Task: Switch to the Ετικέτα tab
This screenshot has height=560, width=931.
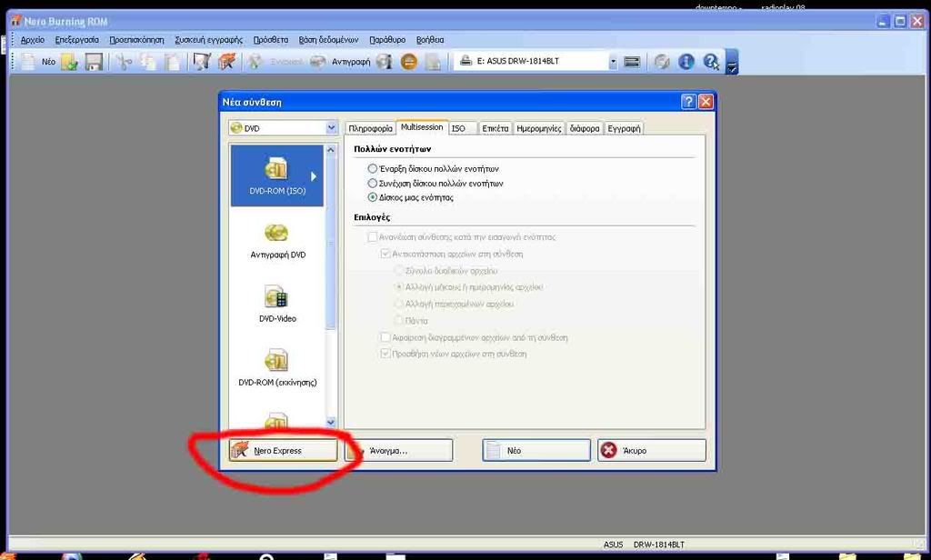Action: pos(496,128)
